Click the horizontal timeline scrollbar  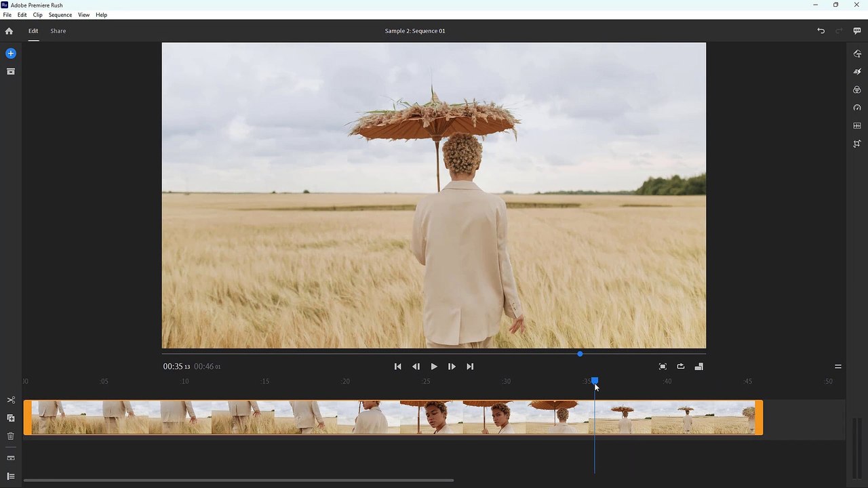239,481
